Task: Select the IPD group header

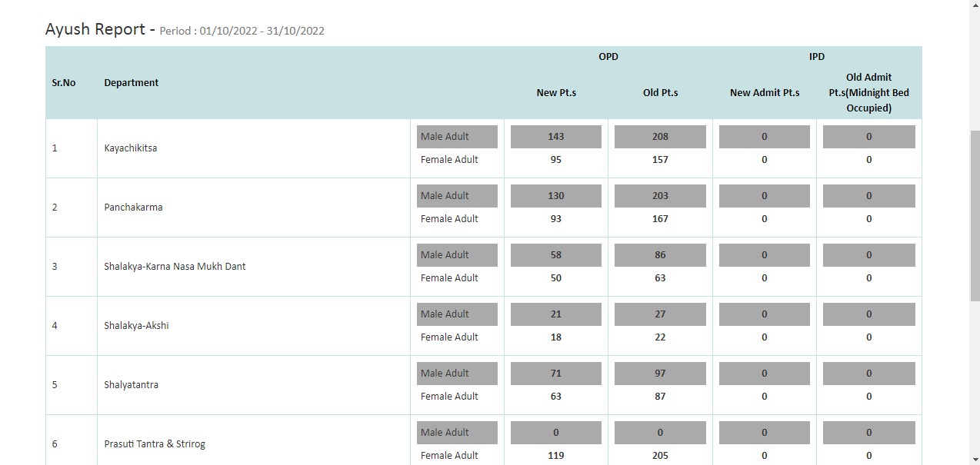Action: click(x=817, y=57)
